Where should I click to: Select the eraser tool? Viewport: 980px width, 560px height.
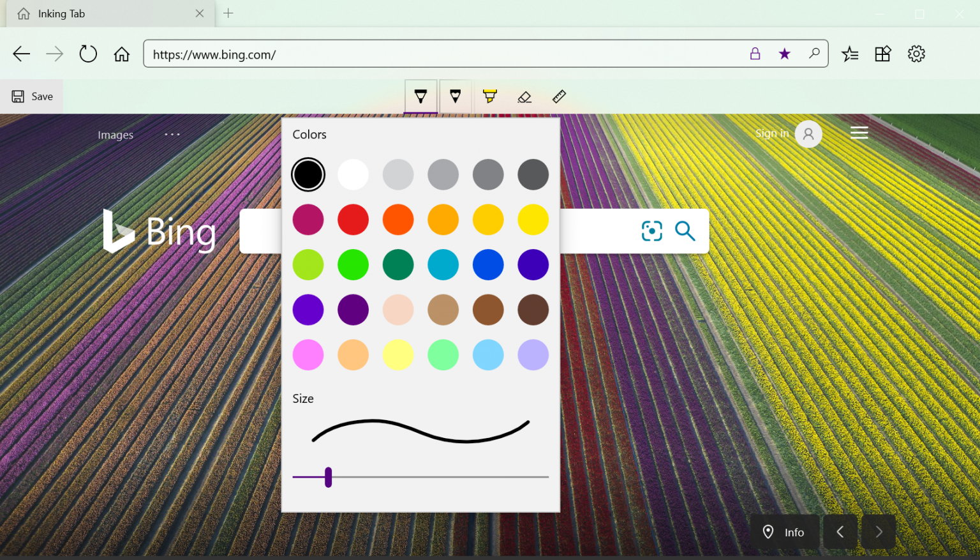click(x=524, y=96)
